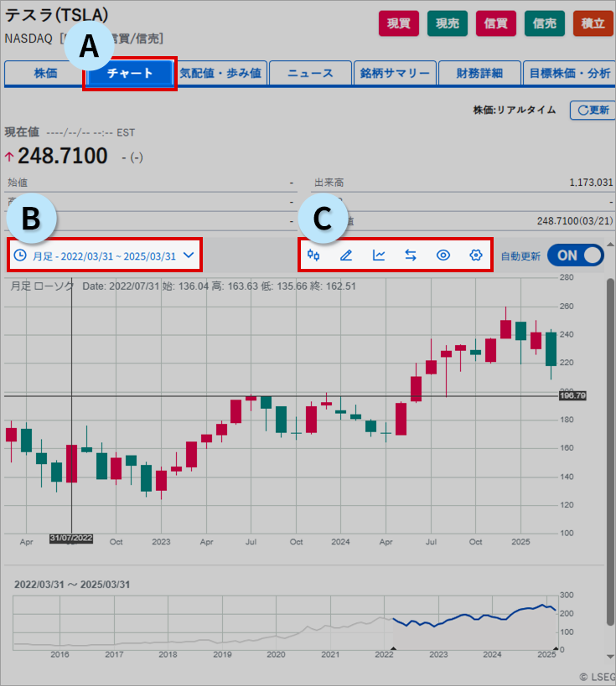This screenshot has width=616, height=686.
Task: Click the green 信売 button
Action: (545, 23)
